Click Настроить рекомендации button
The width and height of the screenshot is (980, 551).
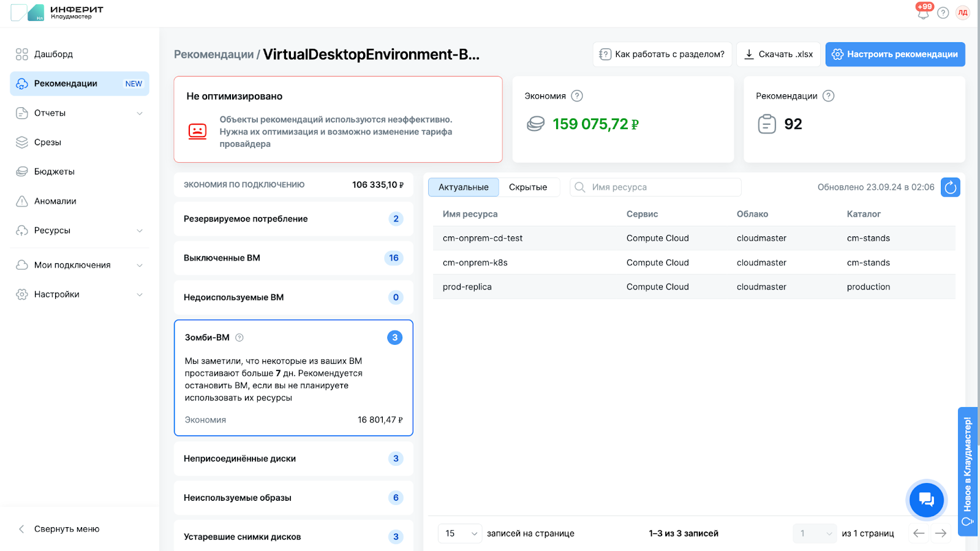[895, 54]
